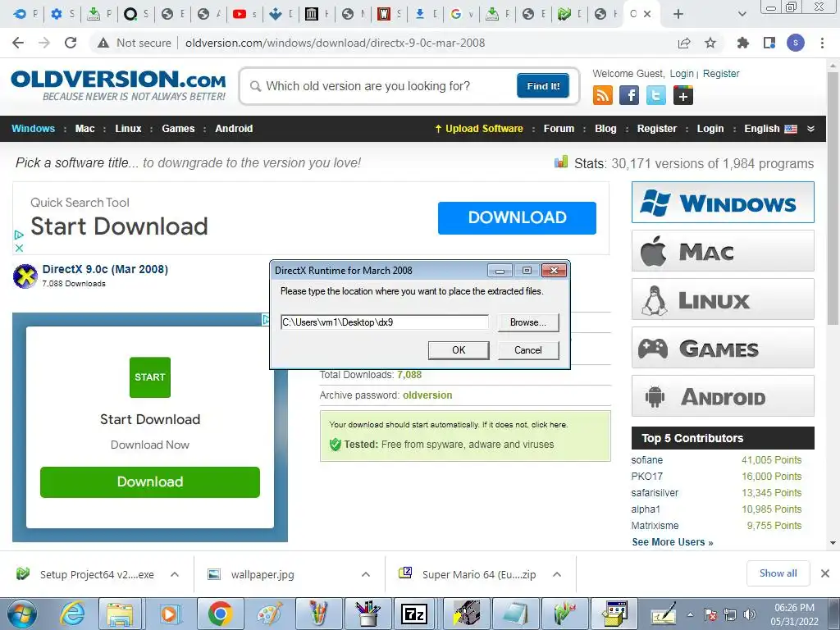Click the AdChoices triangle icon

click(19, 235)
